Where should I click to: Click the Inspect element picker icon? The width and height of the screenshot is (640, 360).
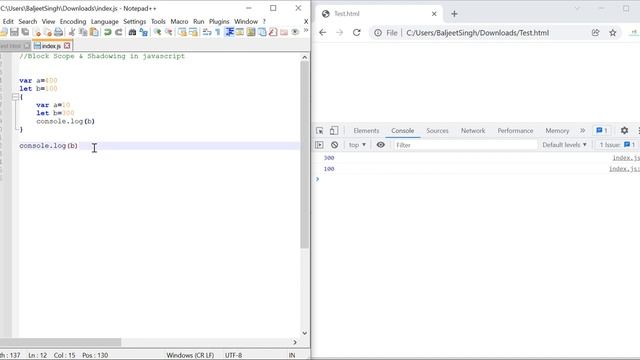click(320, 131)
